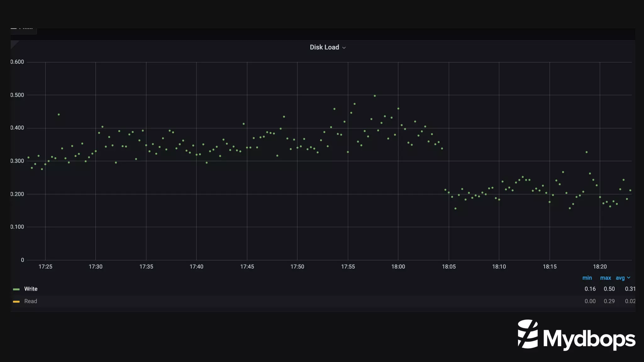Toggle the Read series in legend

coord(31,301)
